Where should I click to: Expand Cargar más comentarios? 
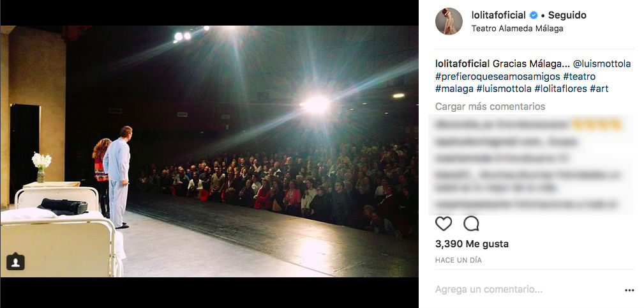(490, 107)
